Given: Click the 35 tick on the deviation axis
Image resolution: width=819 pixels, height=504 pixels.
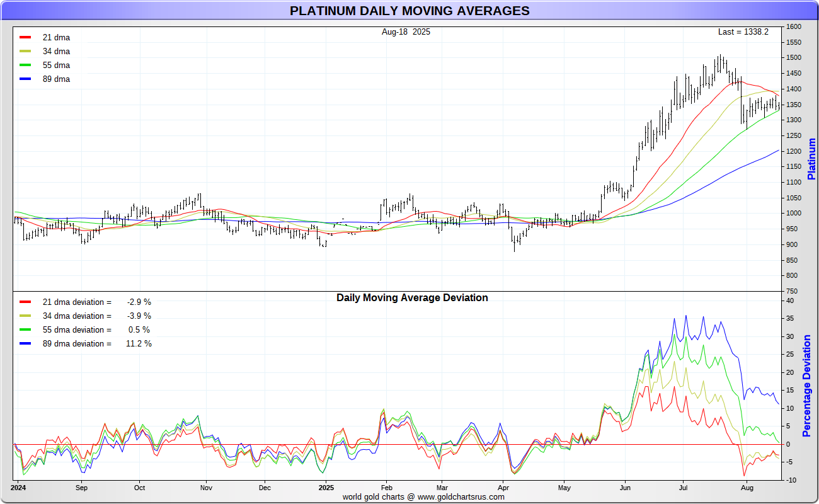Looking at the screenshot, I should pos(789,319).
